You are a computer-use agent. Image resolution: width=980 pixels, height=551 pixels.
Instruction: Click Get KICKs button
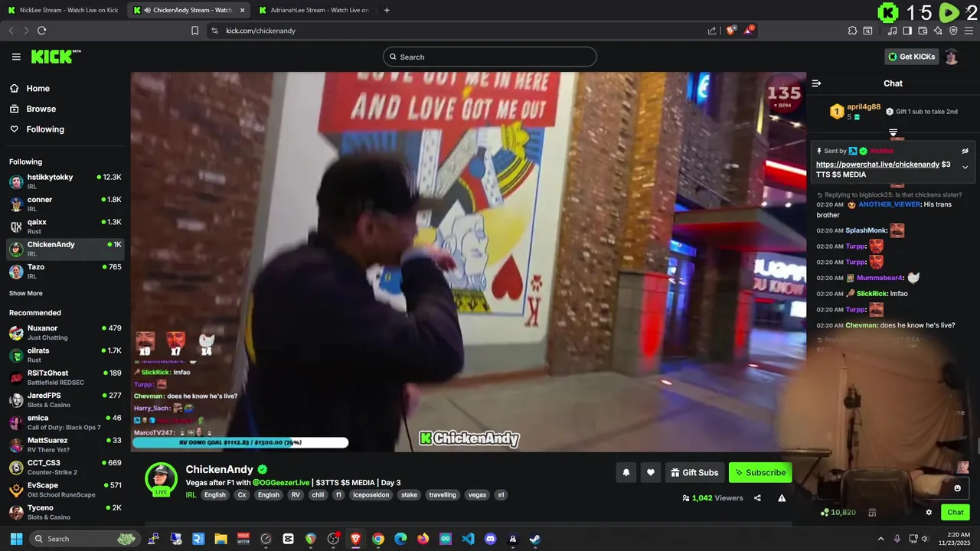pos(911,57)
